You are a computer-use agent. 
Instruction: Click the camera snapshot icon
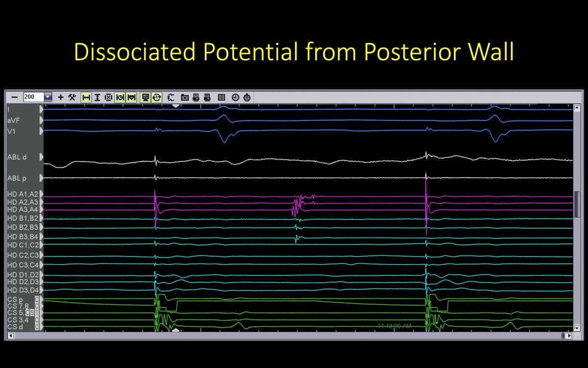pos(185,97)
